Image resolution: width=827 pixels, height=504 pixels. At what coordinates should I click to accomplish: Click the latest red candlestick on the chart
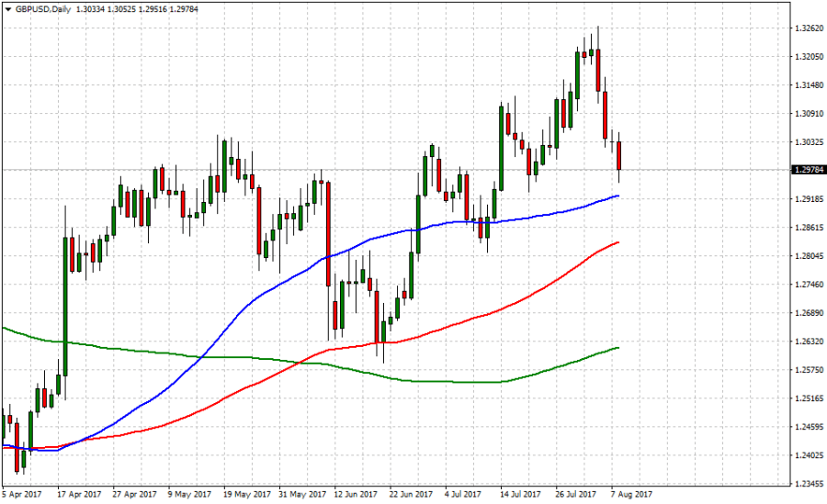point(619,155)
